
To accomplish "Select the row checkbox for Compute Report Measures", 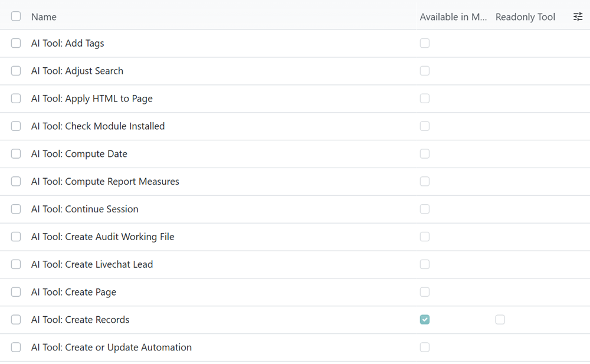I will tap(16, 182).
